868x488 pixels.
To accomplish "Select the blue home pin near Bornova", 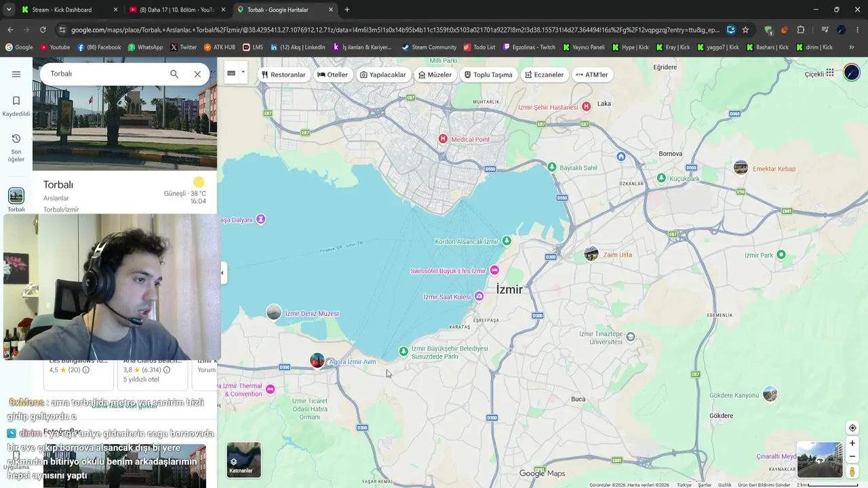I will coord(620,157).
